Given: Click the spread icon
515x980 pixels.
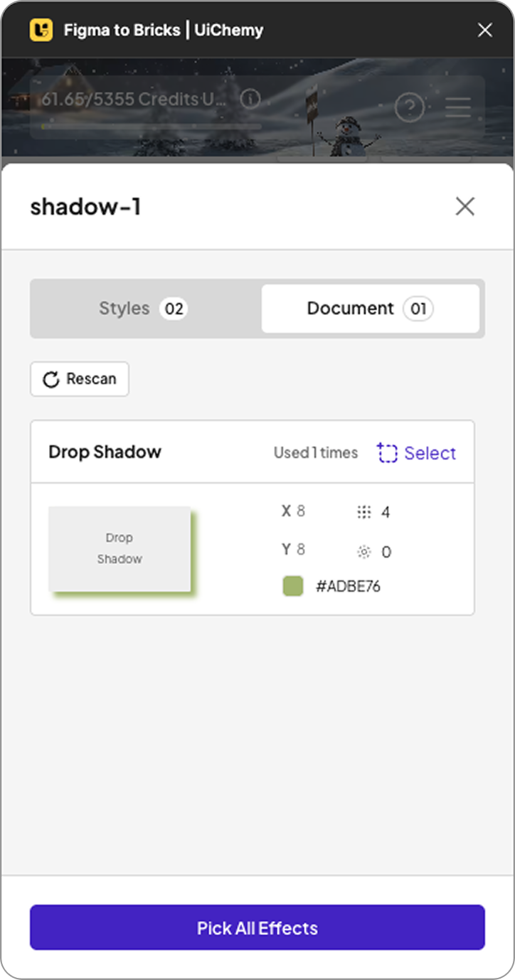Looking at the screenshot, I should (364, 552).
